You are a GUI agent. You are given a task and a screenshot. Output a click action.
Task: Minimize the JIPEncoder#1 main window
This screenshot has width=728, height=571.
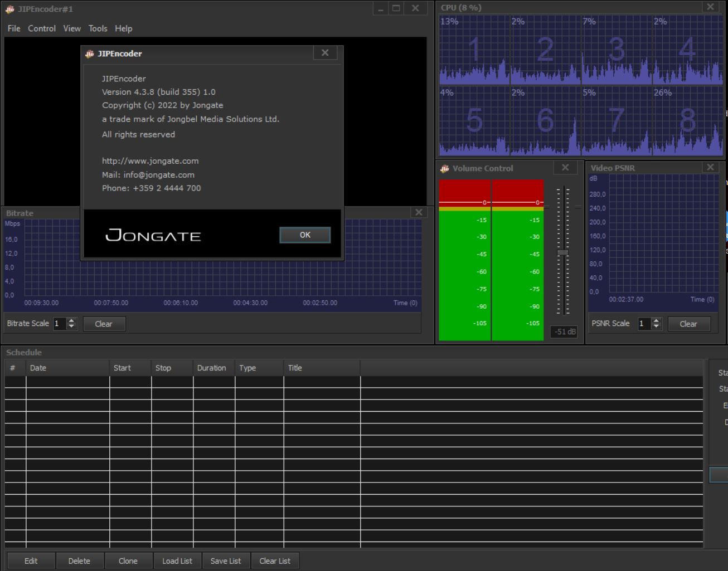381,8
